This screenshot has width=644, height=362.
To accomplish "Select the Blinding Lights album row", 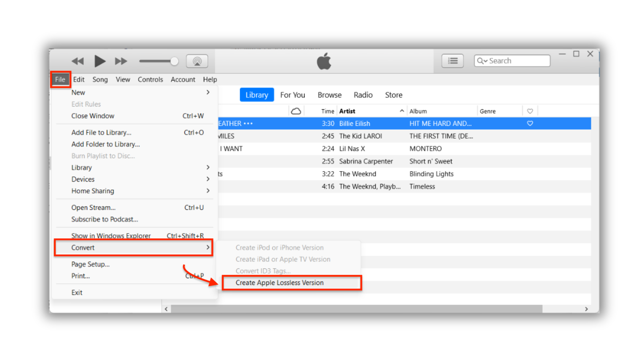I will 405,174.
